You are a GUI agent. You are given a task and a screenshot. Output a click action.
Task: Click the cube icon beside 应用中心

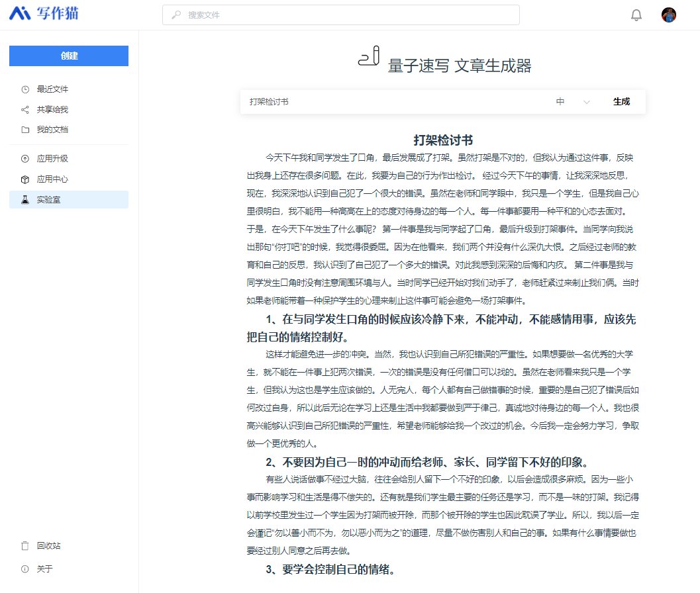(25, 179)
